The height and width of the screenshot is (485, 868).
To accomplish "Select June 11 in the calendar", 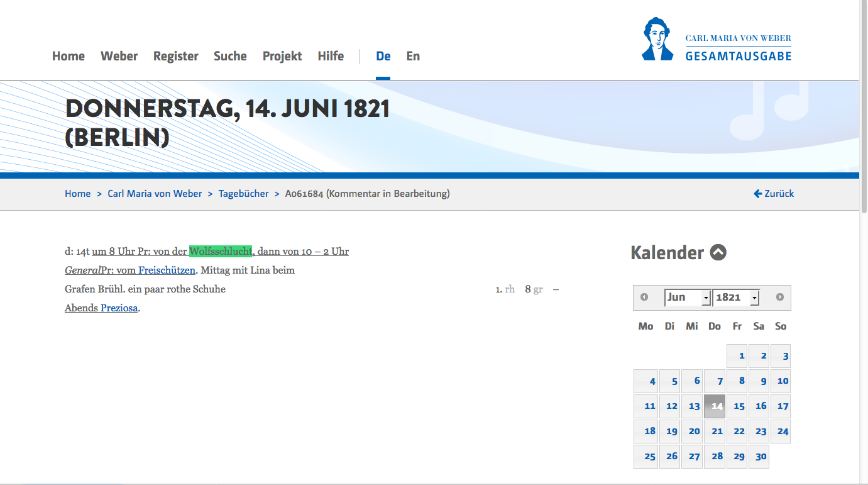I will (x=646, y=406).
